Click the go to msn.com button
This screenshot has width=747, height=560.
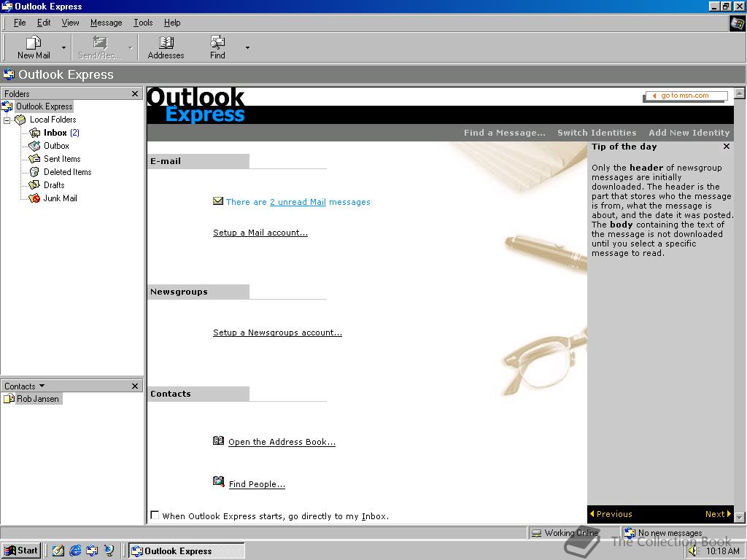click(x=686, y=96)
